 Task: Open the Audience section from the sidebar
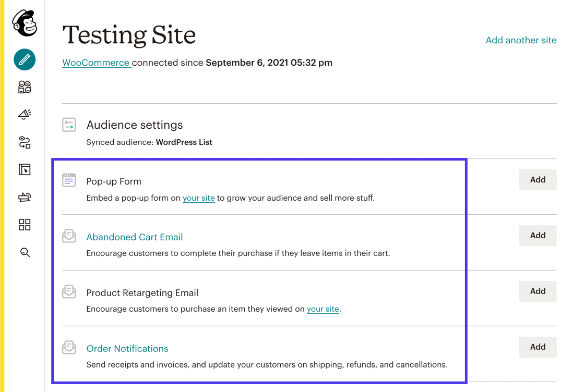(x=24, y=87)
